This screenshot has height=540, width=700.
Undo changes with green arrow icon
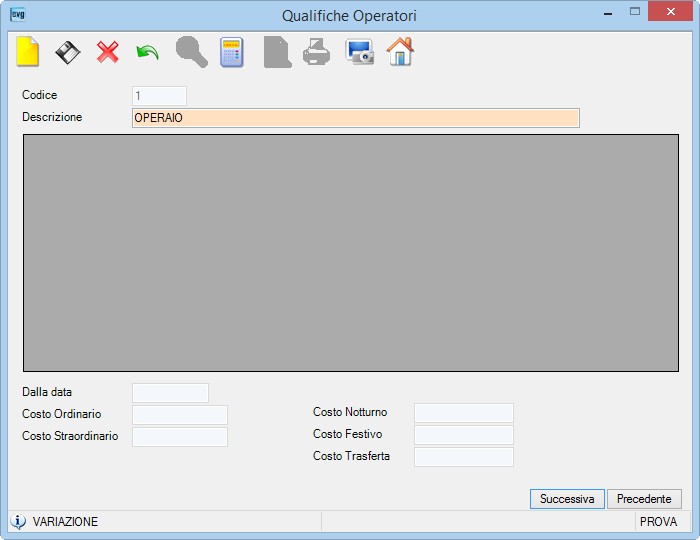148,53
